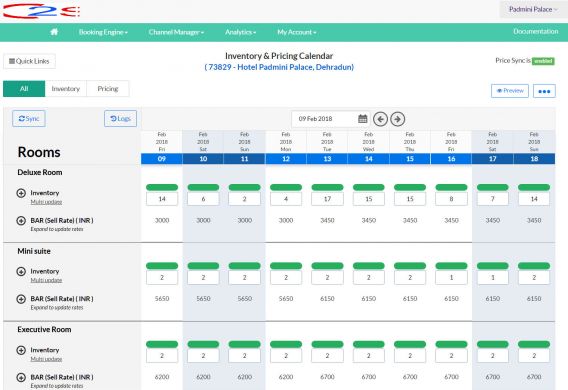Click Executive Room rate 6200 for day 11
The image size is (568, 390).
245,377
